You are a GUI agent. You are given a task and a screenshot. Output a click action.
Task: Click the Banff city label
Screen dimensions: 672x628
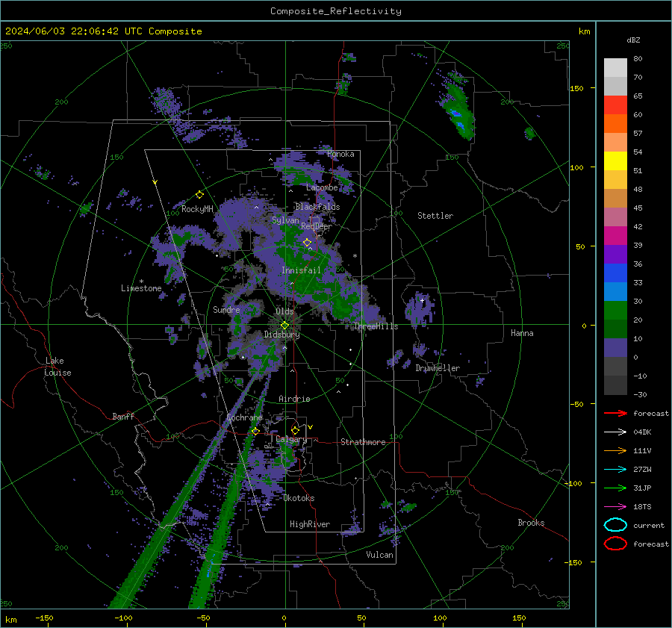123,416
